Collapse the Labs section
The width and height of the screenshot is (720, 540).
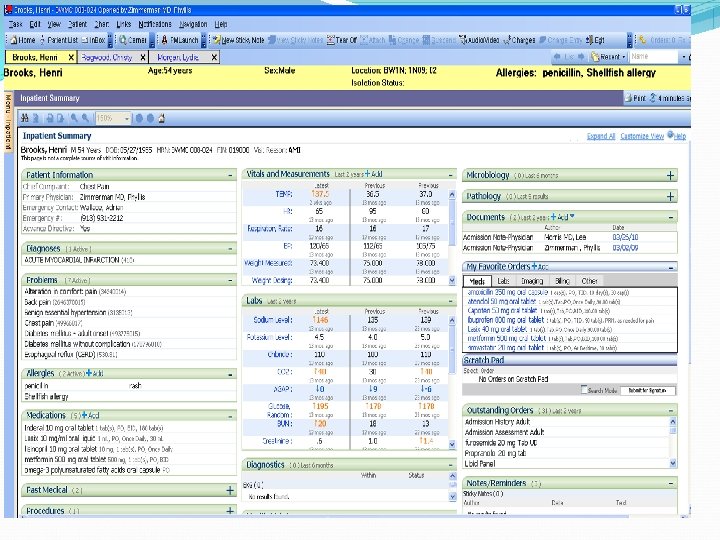[451, 301]
